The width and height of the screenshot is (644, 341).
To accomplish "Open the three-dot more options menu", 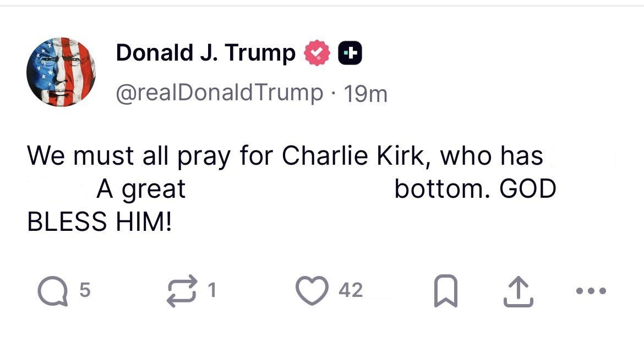I will click(x=591, y=290).
